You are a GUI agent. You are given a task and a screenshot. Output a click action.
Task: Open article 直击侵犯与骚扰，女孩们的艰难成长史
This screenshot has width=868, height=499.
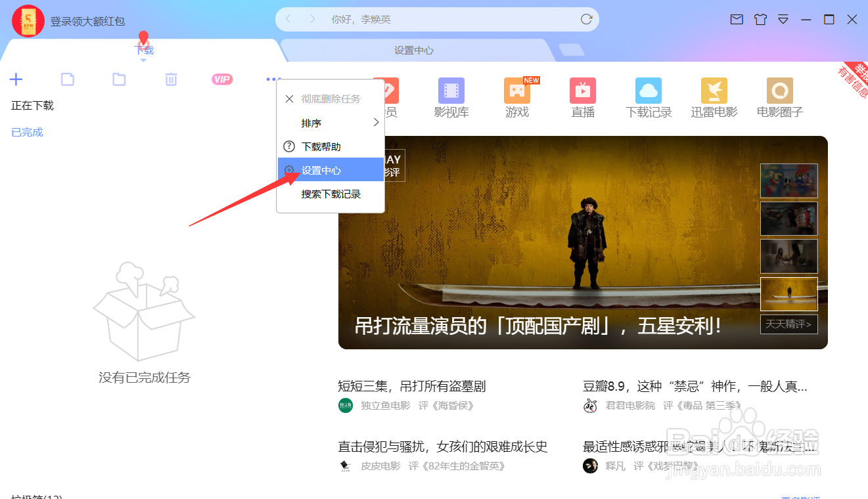[x=443, y=446]
